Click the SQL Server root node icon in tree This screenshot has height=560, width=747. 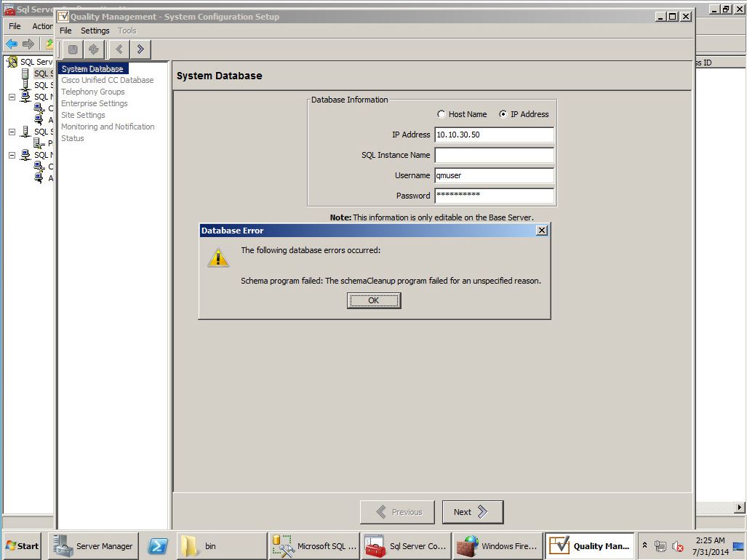12,62
